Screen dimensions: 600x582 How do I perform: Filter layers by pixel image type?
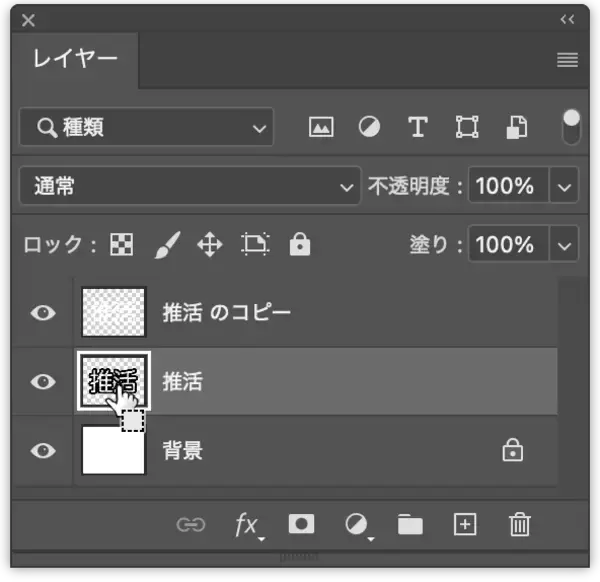point(321,127)
